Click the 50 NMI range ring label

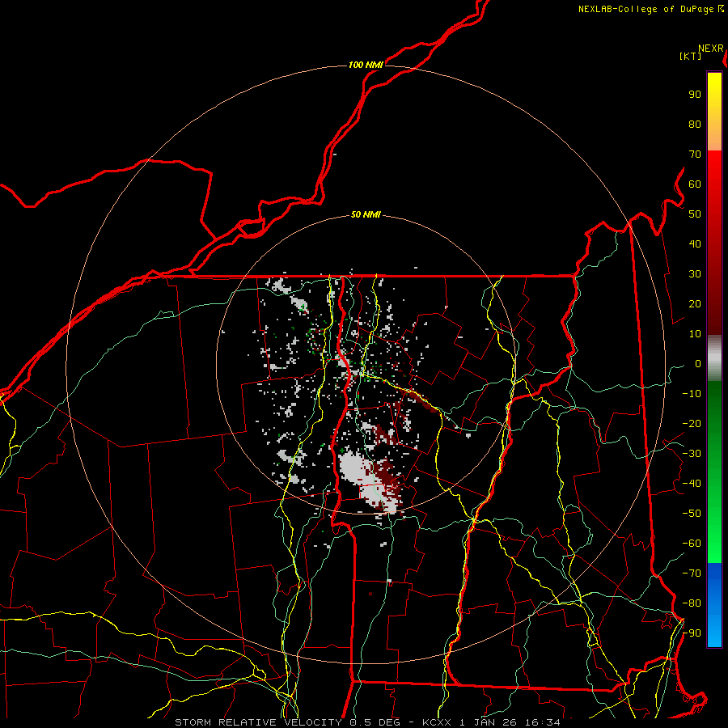pyautogui.click(x=366, y=214)
